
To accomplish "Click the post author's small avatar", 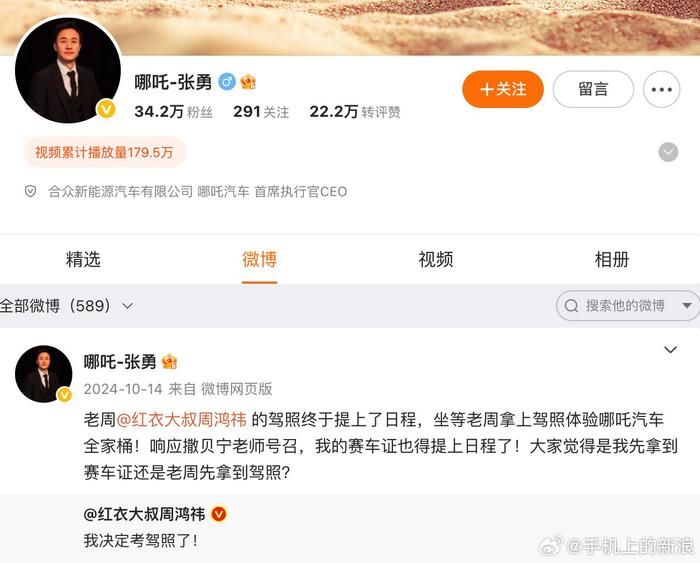I will click(x=43, y=374).
